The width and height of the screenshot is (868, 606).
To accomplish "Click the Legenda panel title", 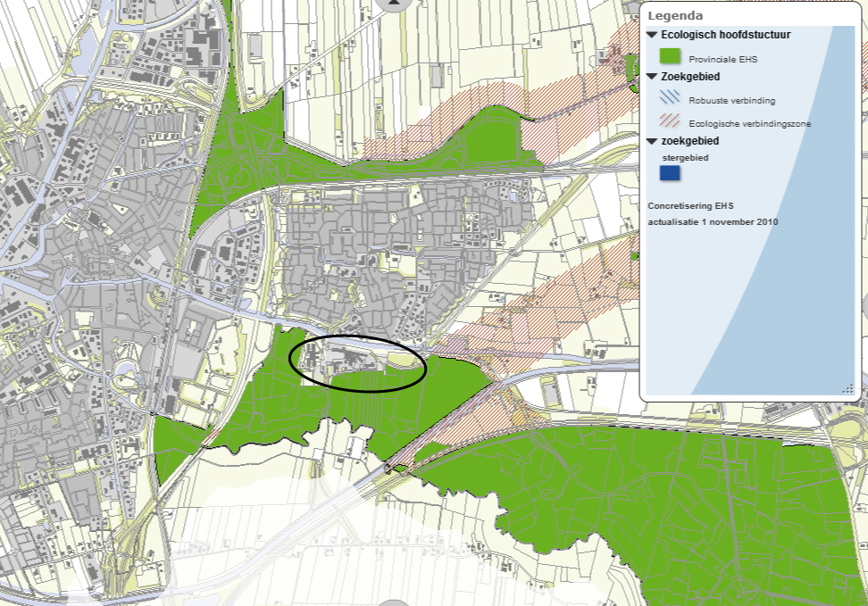I will pyautogui.click(x=675, y=15).
